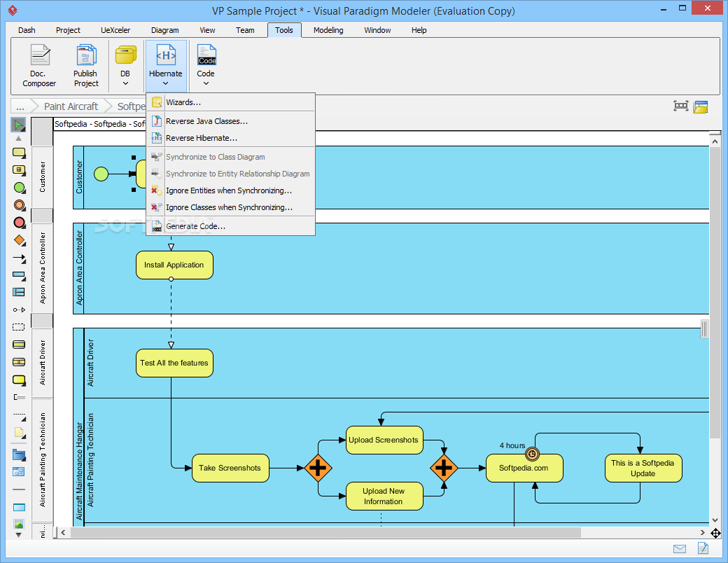
Task: Open the Code toolbar dropdown
Action: 206,66
